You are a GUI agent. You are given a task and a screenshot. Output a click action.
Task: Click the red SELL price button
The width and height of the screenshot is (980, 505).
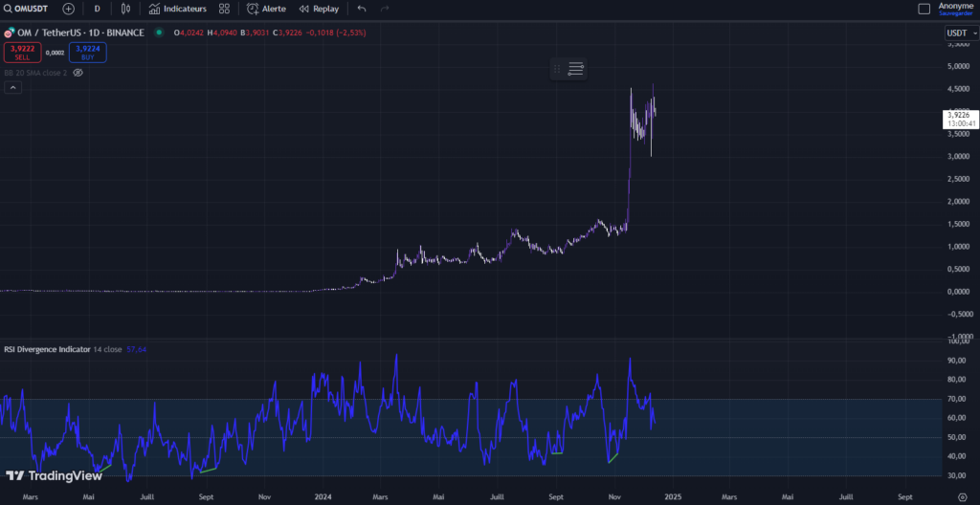pos(22,53)
